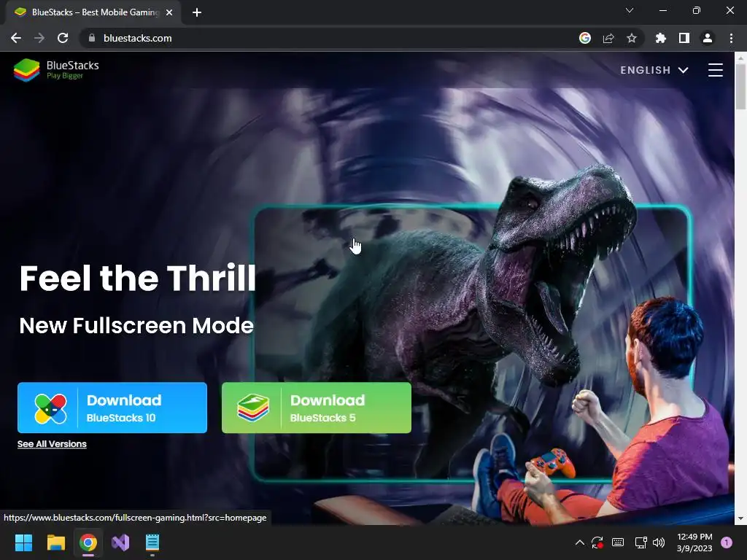The image size is (747, 560).
Task: Click the page vertical scrollbar thumb
Action: (x=741, y=87)
